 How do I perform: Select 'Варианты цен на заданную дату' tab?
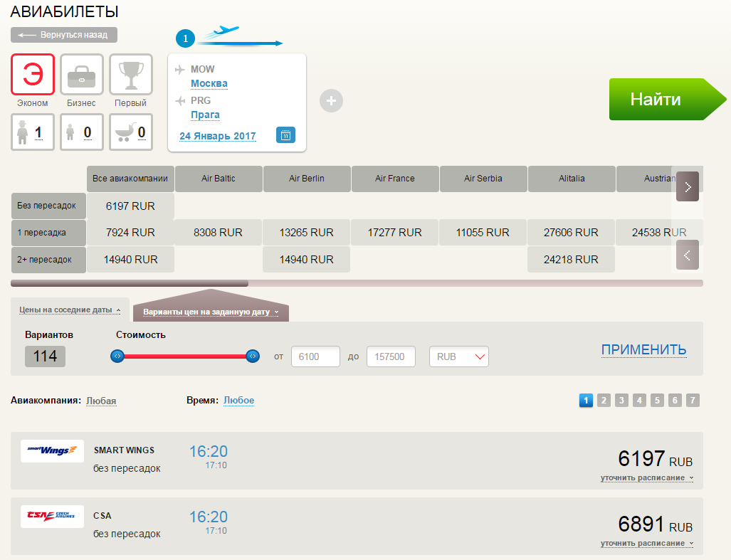(211, 312)
